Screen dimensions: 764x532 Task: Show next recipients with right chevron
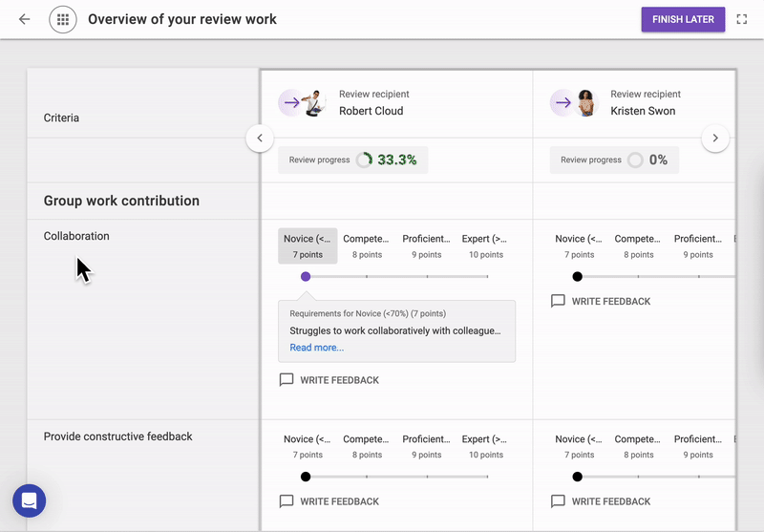pos(715,138)
